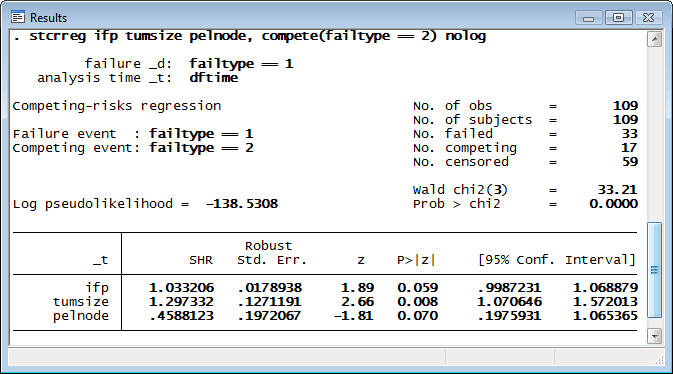Click the No. failed value 33
Screen dimensions: 673x374
(x=630, y=134)
